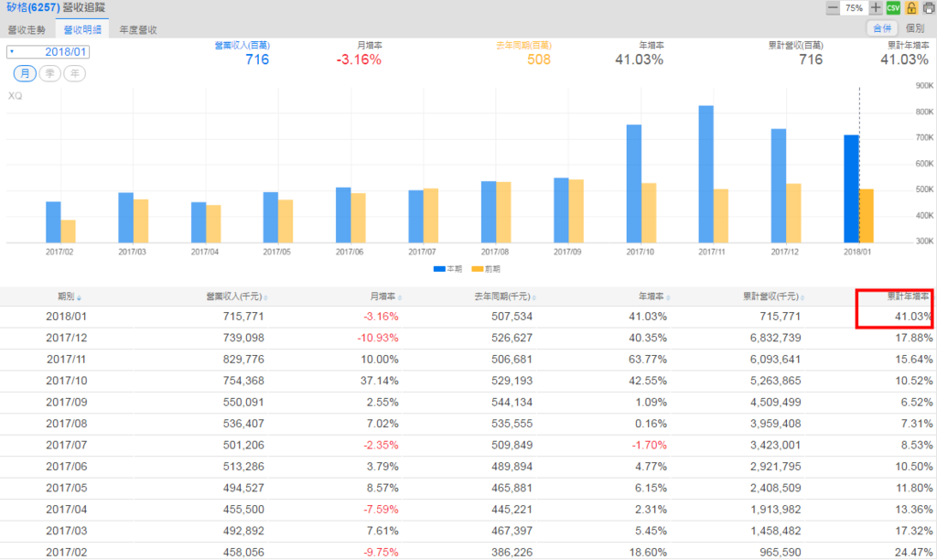Choose the 季 quarterly period option
The width and height of the screenshot is (937, 560).
pyautogui.click(x=49, y=73)
